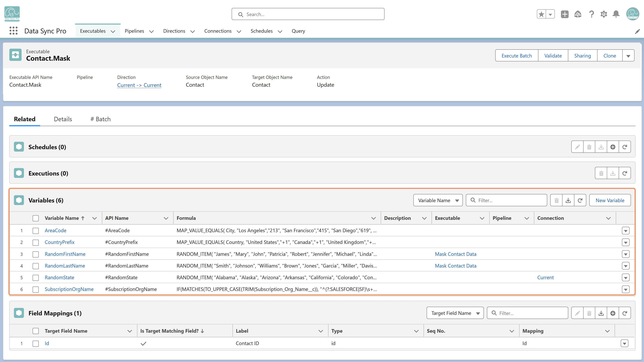Viewport: 644px width, 362px height.
Task: Add a new schedule with plus icon
Action: (613, 147)
